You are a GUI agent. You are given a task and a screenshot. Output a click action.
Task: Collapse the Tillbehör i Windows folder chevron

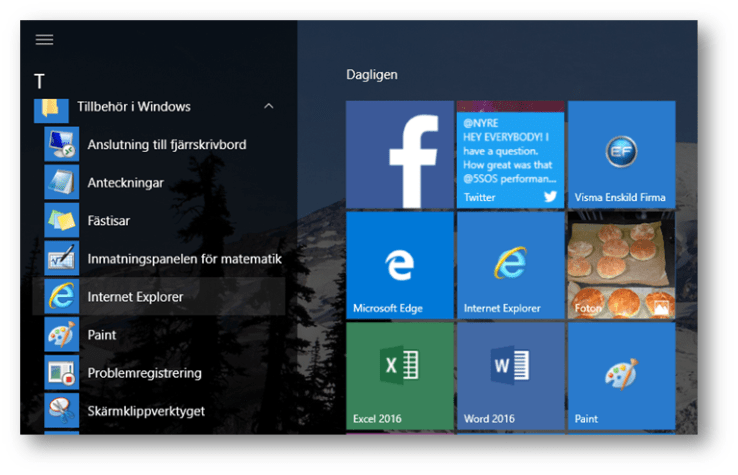click(x=268, y=106)
